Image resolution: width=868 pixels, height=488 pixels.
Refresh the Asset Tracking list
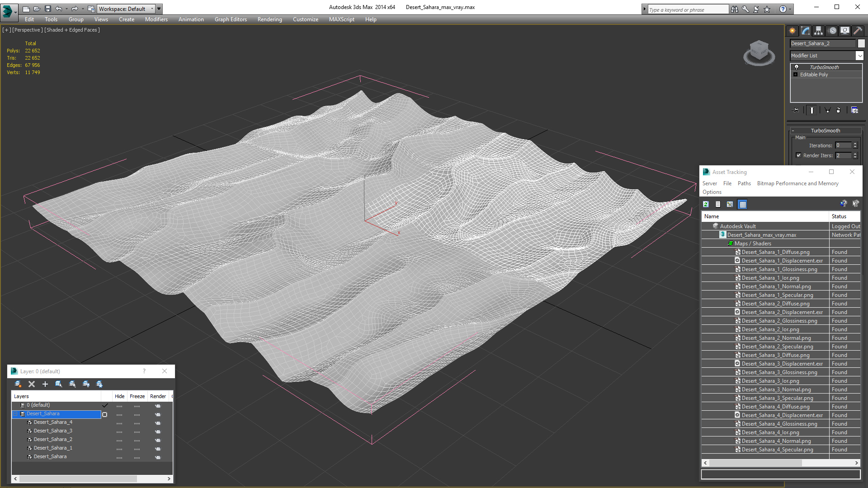[706, 204]
